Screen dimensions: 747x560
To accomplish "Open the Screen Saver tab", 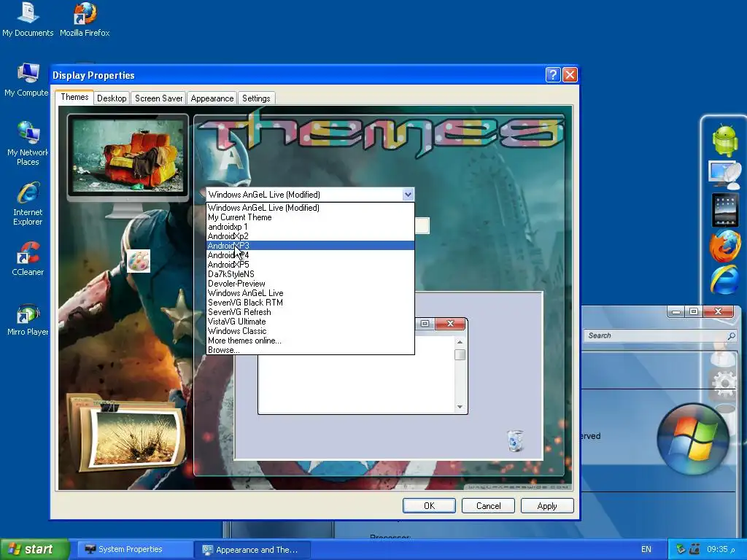I will click(158, 98).
